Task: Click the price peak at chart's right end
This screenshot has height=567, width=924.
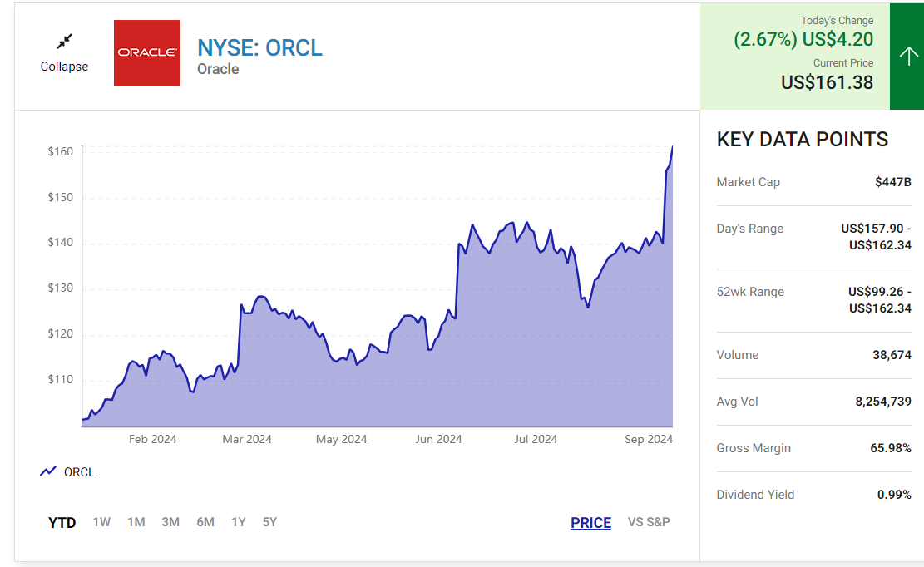Action: click(672, 147)
